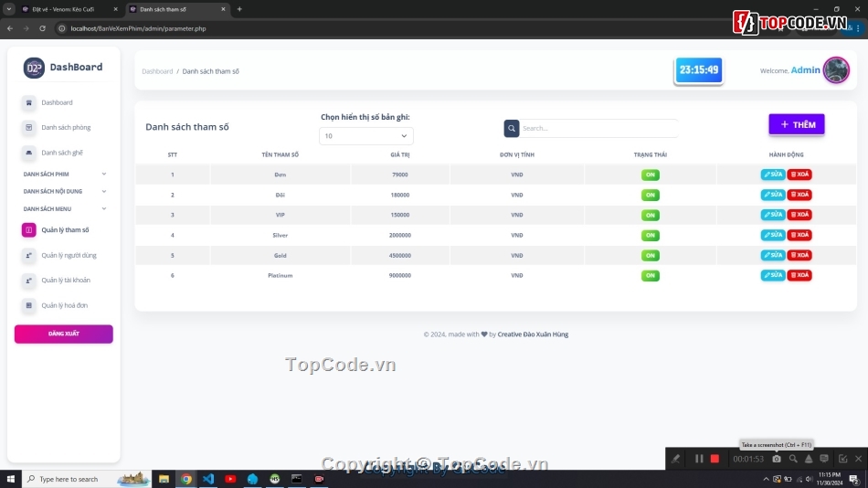This screenshot has height=488, width=868.
Task: Stop the screen recording red button
Action: click(715, 459)
